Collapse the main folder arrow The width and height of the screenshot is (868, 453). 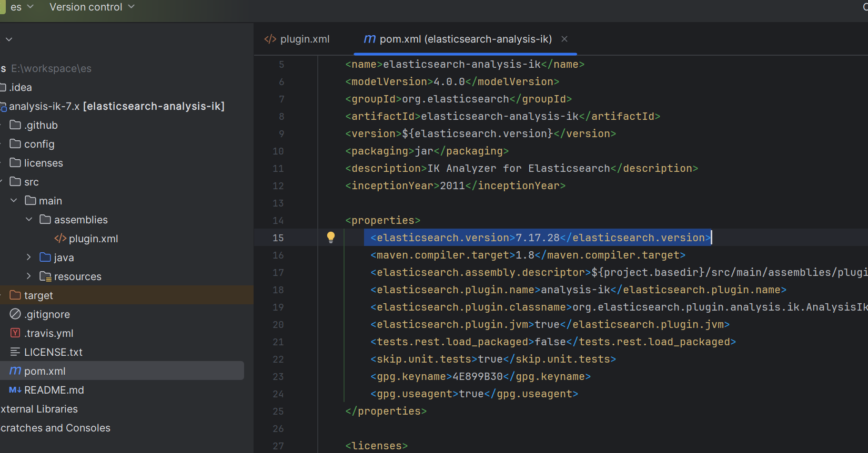pos(14,201)
